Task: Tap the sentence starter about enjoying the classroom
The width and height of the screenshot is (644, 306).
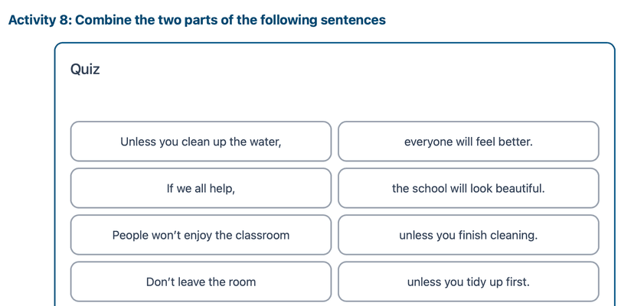Action: point(201,235)
